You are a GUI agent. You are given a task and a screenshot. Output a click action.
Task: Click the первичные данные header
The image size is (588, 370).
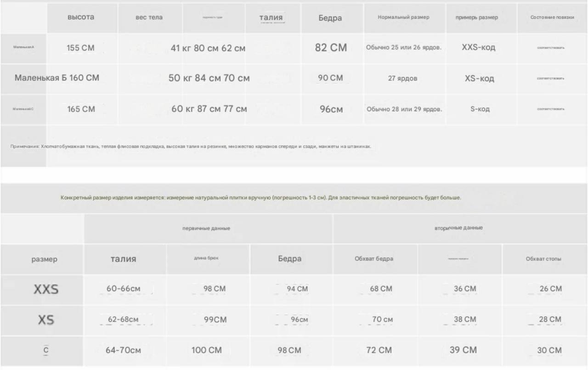pyautogui.click(x=206, y=228)
